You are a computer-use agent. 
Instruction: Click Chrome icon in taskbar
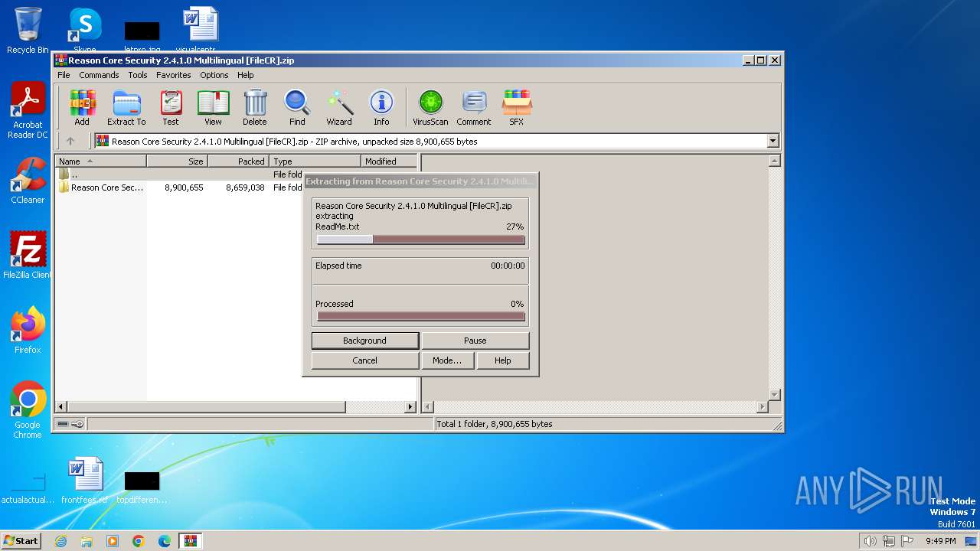pos(139,541)
